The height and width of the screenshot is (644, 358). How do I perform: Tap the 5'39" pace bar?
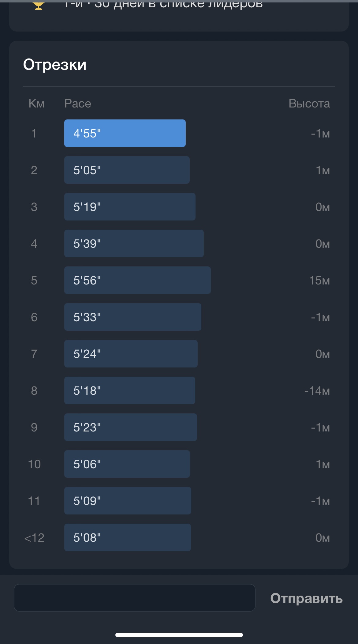click(x=134, y=243)
